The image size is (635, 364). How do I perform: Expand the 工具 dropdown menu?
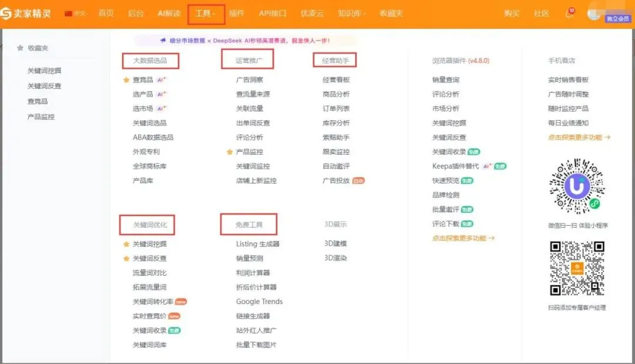pos(206,14)
